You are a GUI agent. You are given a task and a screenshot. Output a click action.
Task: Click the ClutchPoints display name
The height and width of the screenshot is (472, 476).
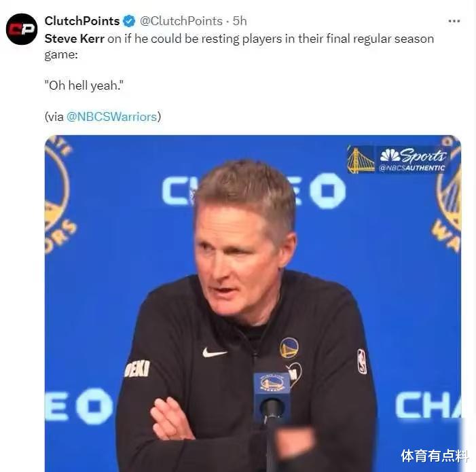82,21
